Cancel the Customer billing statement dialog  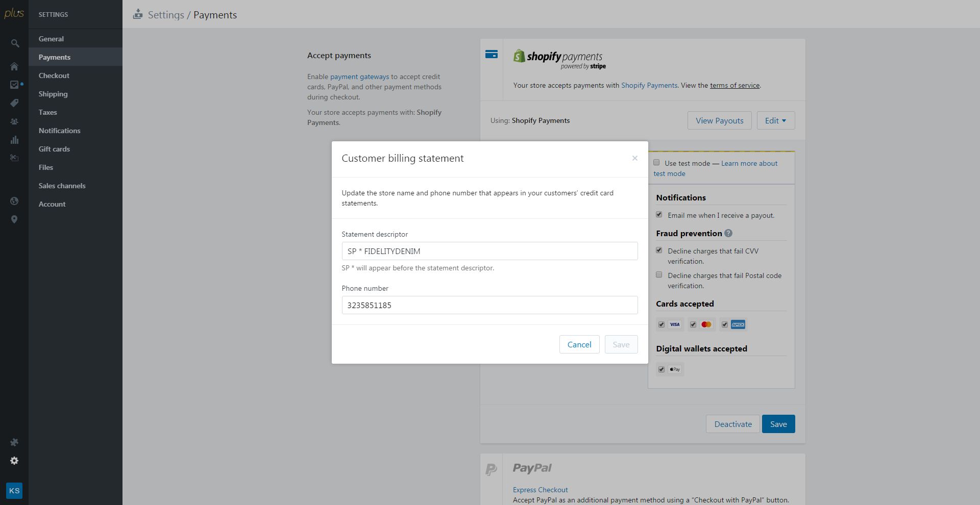(579, 344)
